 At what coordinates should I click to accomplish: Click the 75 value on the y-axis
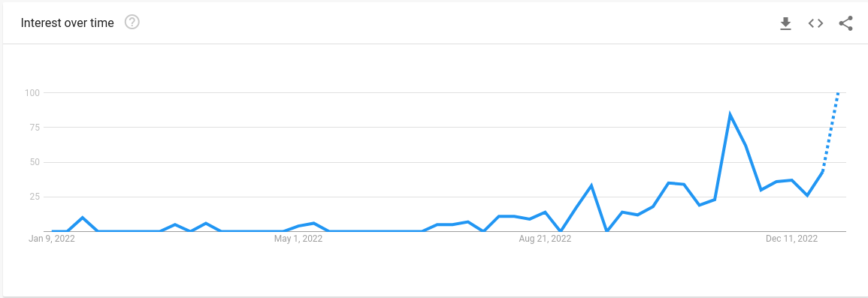(34, 127)
